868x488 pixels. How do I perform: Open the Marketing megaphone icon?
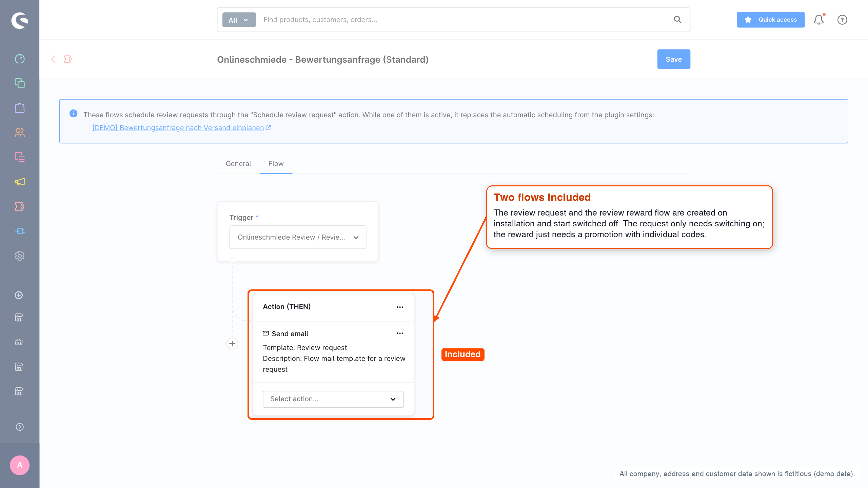click(20, 182)
